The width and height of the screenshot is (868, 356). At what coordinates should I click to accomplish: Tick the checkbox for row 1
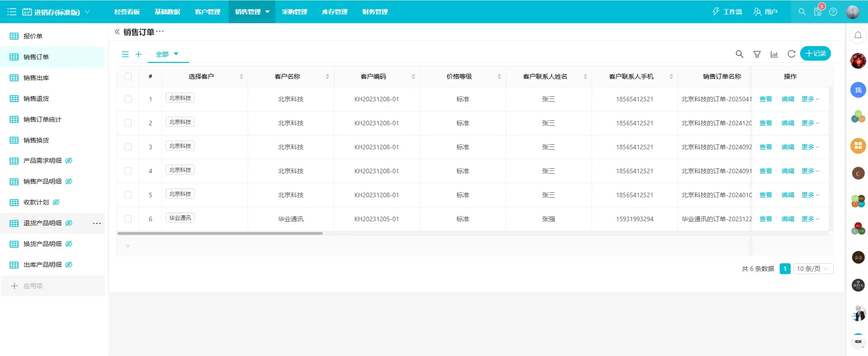(128, 99)
